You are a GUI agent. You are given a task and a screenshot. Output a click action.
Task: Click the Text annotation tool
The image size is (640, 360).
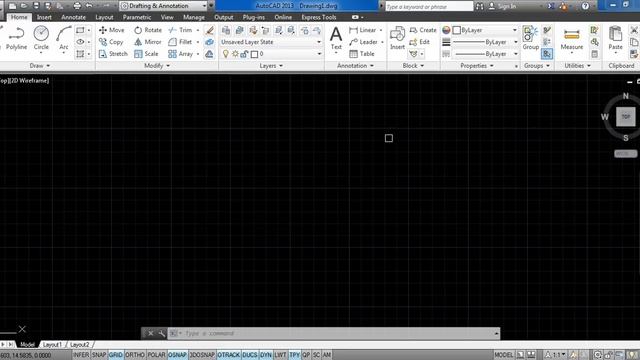pos(336,38)
